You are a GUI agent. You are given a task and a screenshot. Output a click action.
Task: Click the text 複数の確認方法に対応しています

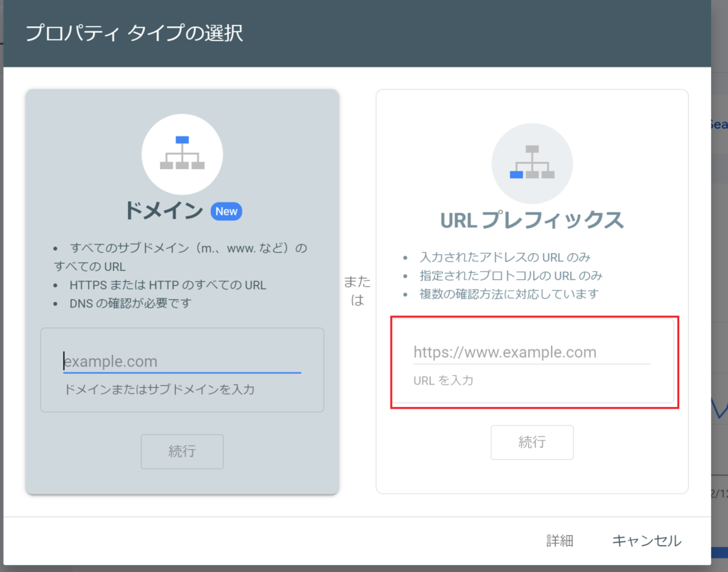[x=509, y=294]
